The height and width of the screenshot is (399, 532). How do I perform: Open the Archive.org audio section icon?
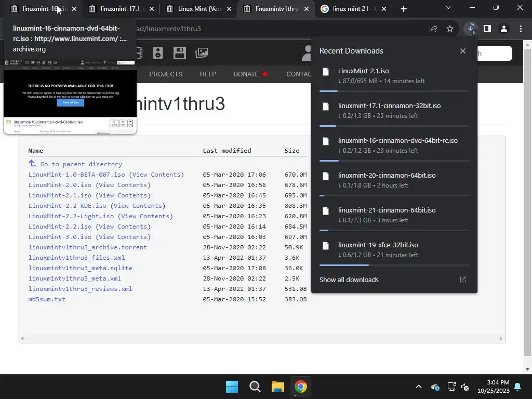point(158,53)
